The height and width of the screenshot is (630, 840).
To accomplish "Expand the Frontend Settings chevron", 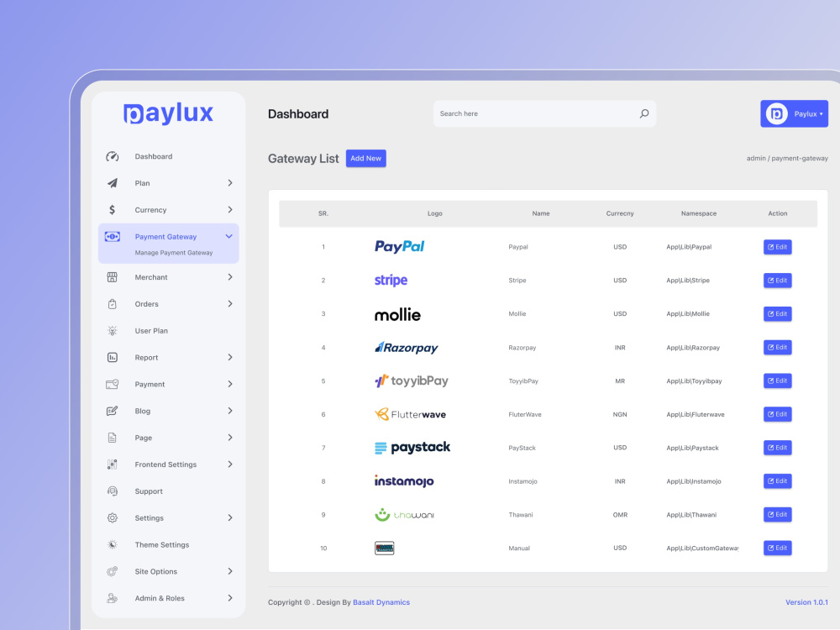I will tap(230, 465).
